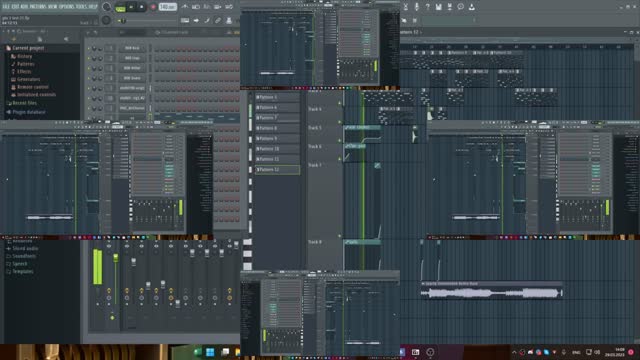Open the FILE menu
The width and height of the screenshot is (640, 360).
pyautogui.click(x=6, y=7)
